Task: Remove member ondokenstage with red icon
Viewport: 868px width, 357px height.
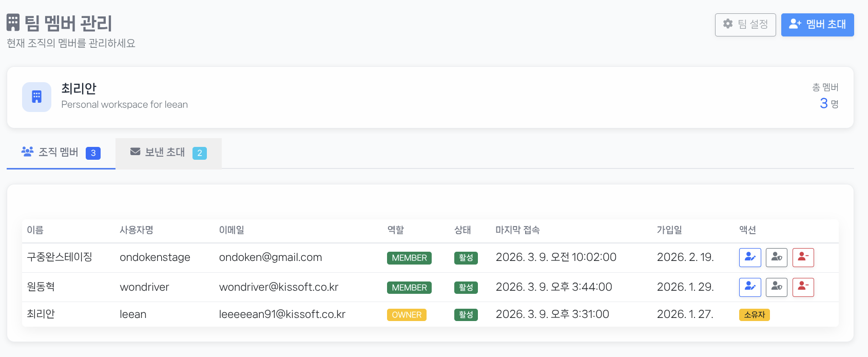Action: [x=803, y=257]
